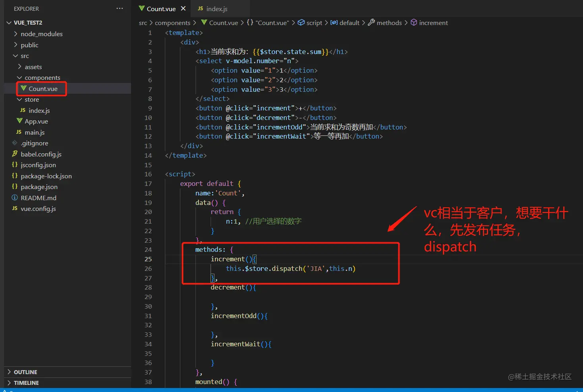Click the "this.$store.dispatch('JIA',this.n)" code line
Viewport: 583px width, 392px height.
[291, 268]
